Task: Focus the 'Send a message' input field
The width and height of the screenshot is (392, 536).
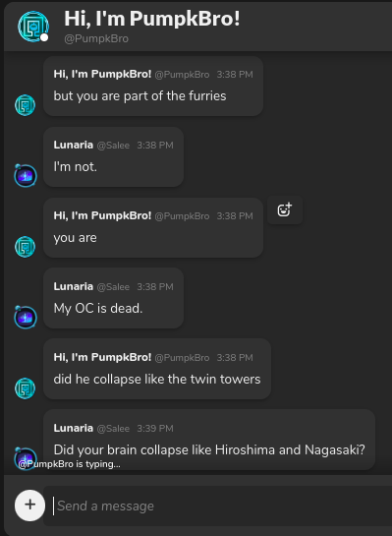Action: (x=218, y=506)
